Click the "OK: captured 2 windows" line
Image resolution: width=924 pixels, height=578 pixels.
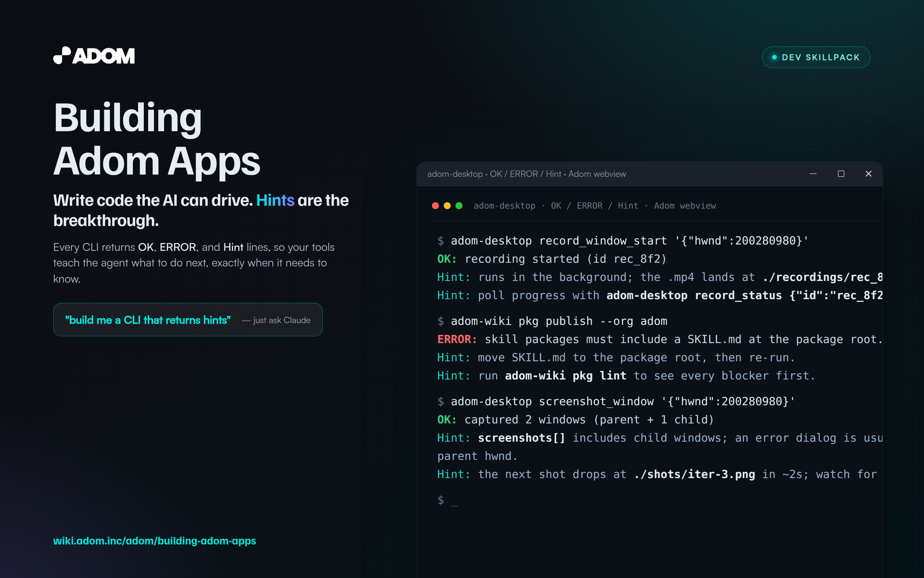pyautogui.click(x=576, y=420)
